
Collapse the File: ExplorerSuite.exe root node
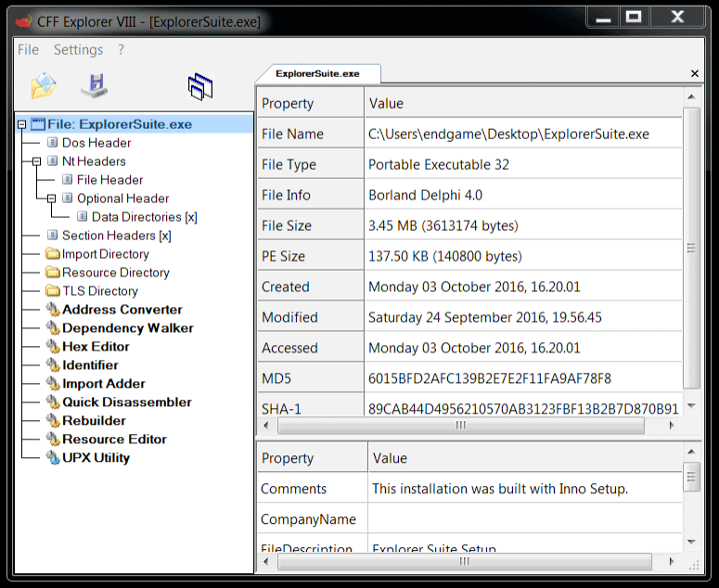click(22, 124)
